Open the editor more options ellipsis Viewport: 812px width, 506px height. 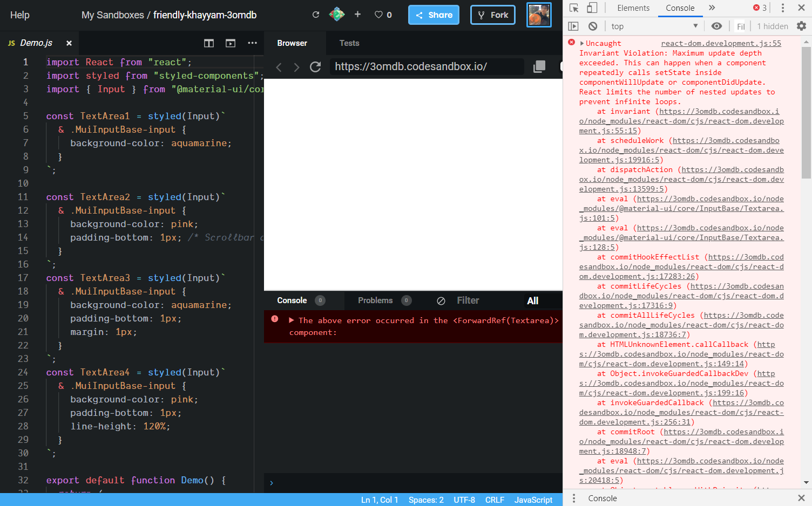click(252, 43)
